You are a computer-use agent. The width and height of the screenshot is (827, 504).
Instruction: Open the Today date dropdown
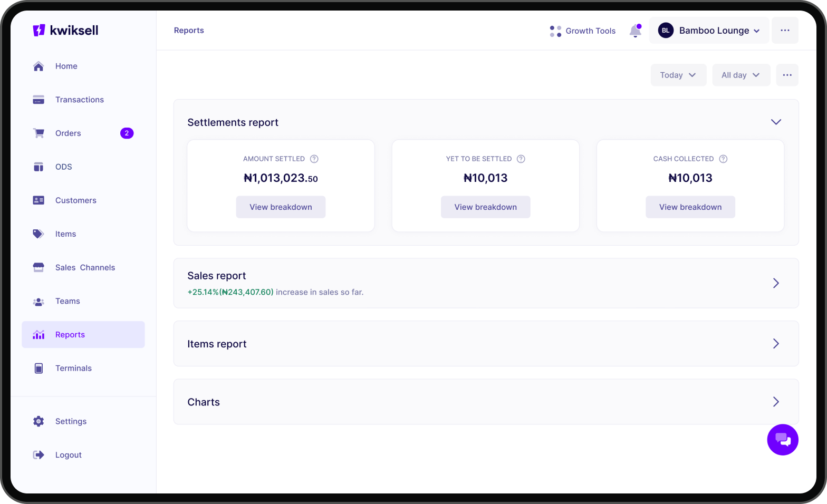678,75
